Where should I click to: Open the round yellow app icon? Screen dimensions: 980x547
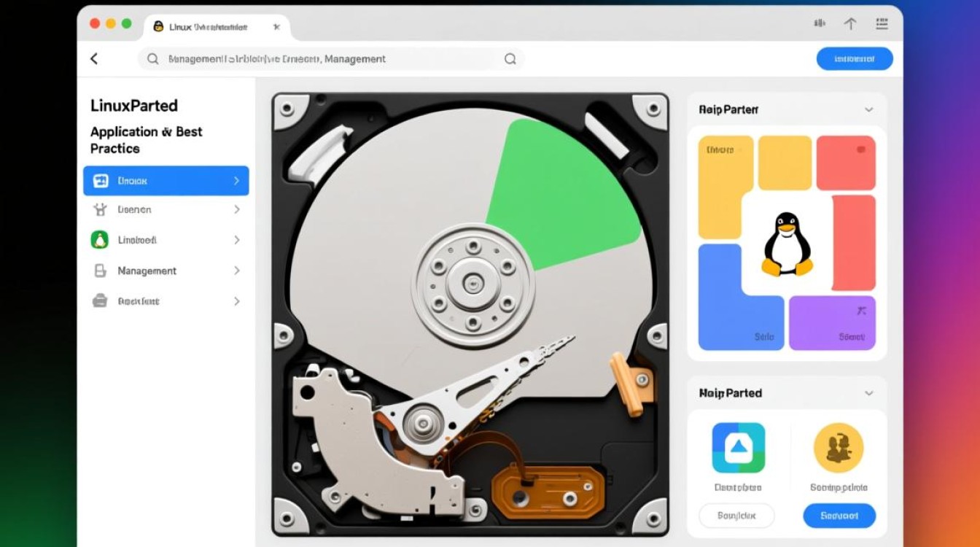(x=839, y=448)
